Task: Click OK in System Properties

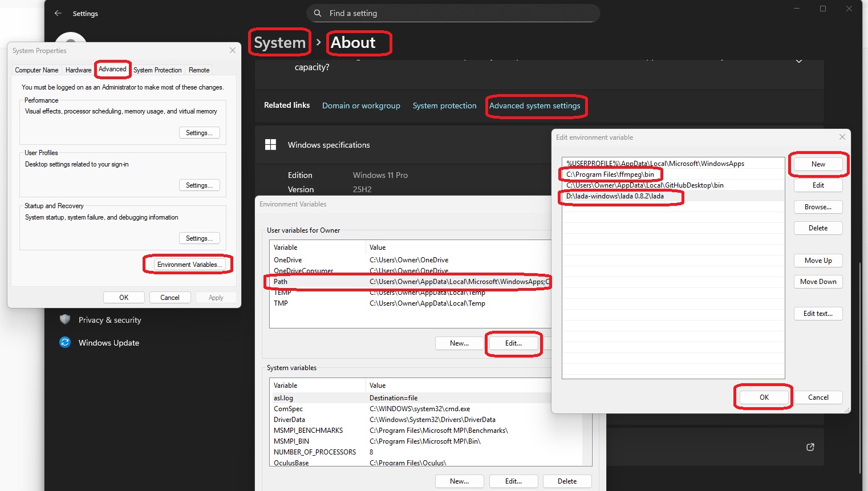Action: [x=124, y=298]
